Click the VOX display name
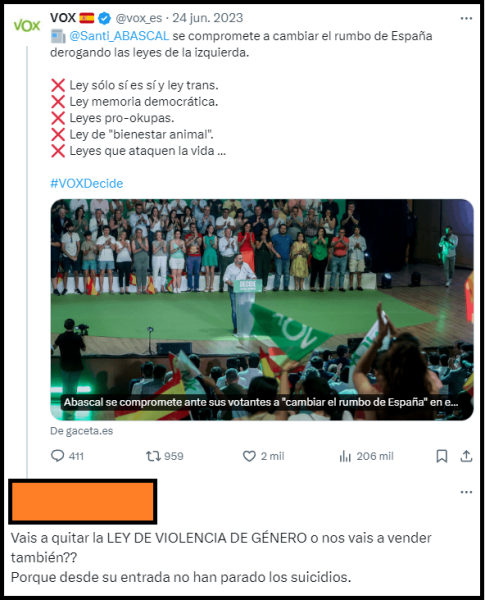This screenshot has height=600, width=485. pyautogui.click(x=63, y=18)
